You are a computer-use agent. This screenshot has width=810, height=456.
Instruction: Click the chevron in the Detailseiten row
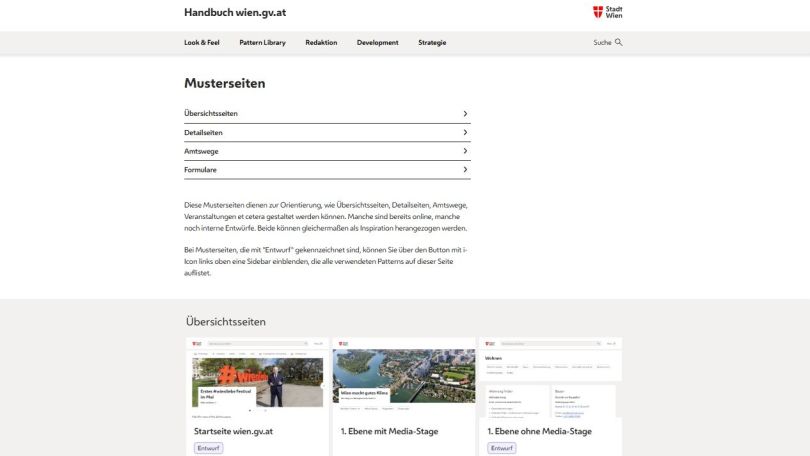click(x=465, y=133)
